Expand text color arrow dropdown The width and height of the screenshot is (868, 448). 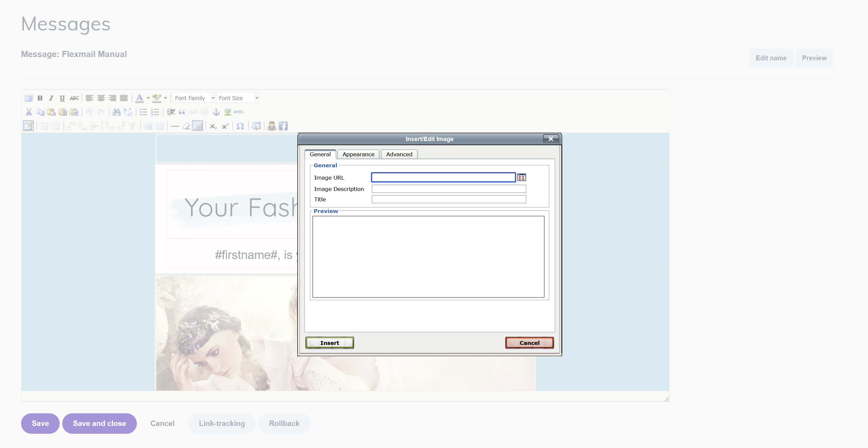[x=148, y=98]
